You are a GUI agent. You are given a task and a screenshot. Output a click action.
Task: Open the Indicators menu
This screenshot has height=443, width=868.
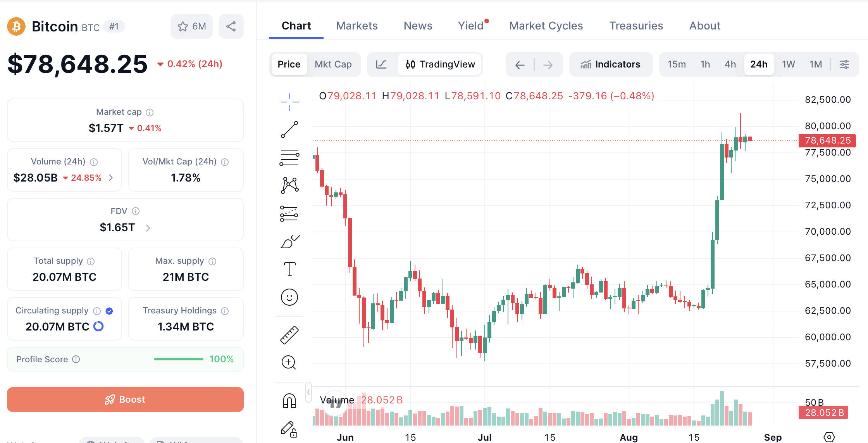tap(611, 64)
